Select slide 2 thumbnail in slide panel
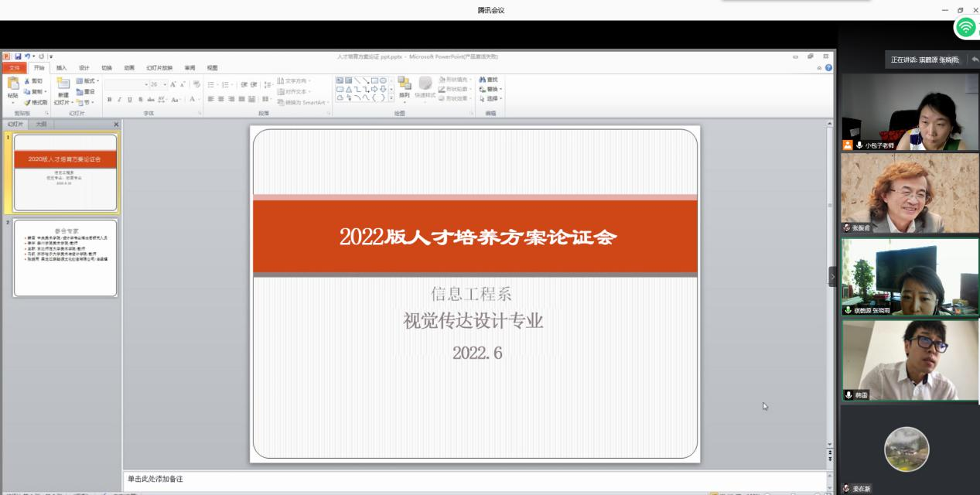The image size is (980, 495). [66, 258]
